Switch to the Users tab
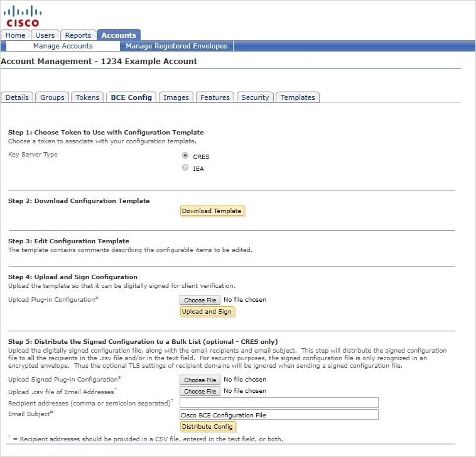The height and width of the screenshot is (457, 476). click(x=45, y=35)
